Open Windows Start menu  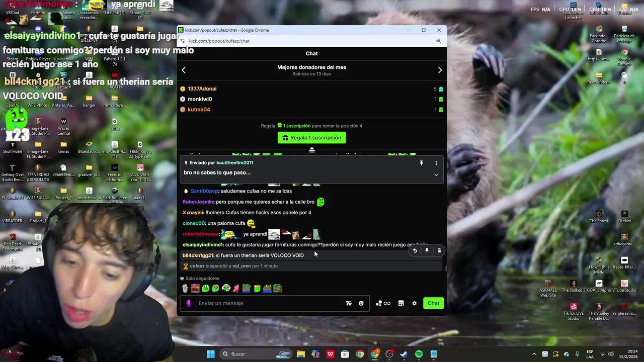[x=211, y=354]
